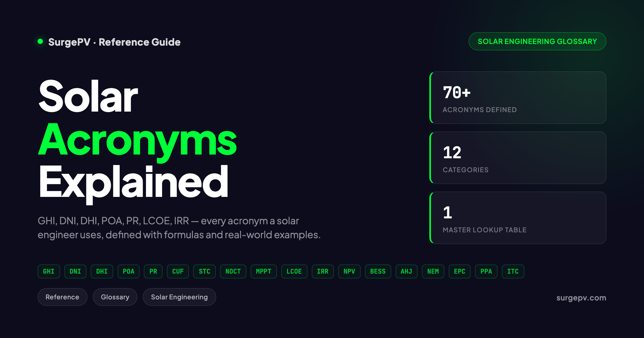The width and height of the screenshot is (644, 338).
Task: Select the PPA acronym chip
Action: [486, 271]
